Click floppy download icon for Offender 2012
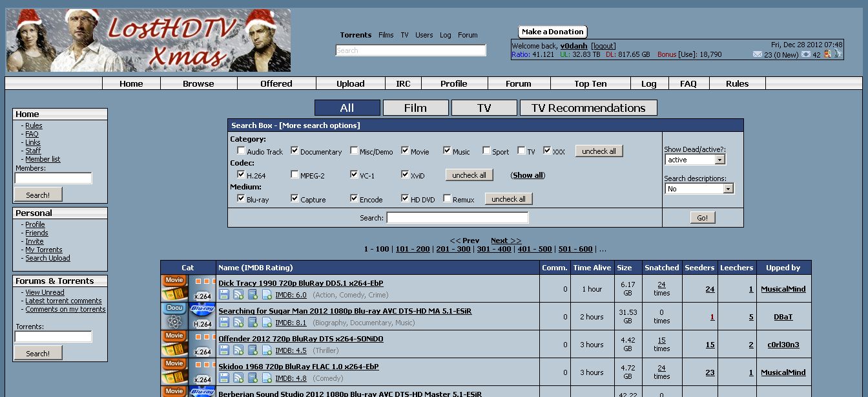Screen dimensions: 868x397 pos(224,350)
